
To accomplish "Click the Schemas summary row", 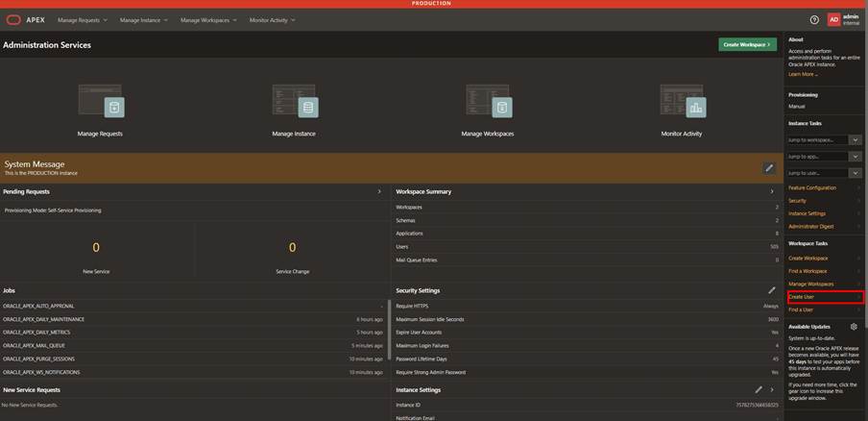I will tap(587, 220).
